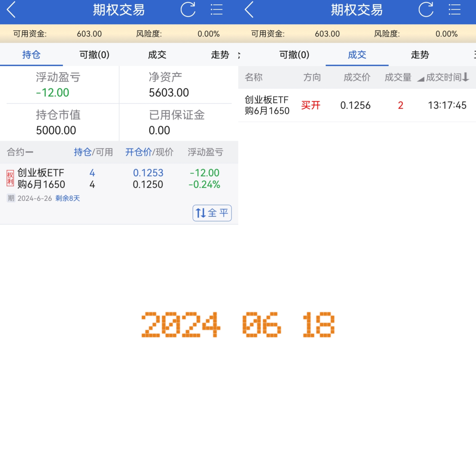Tap 剩余8天 remaining days link
Image resolution: width=476 pixels, height=476 pixels.
(x=67, y=198)
